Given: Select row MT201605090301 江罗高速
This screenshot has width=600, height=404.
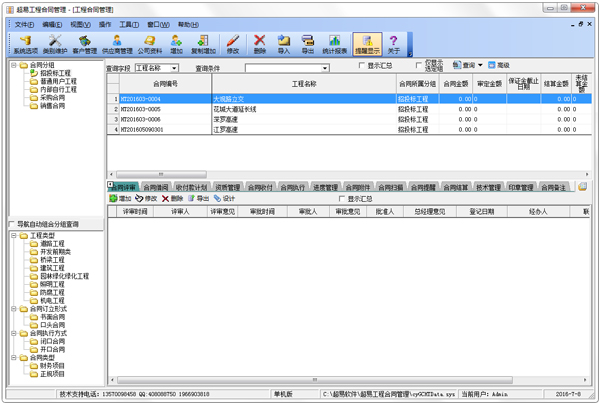Looking at the screenshot, I should click(x=349, y=129).
